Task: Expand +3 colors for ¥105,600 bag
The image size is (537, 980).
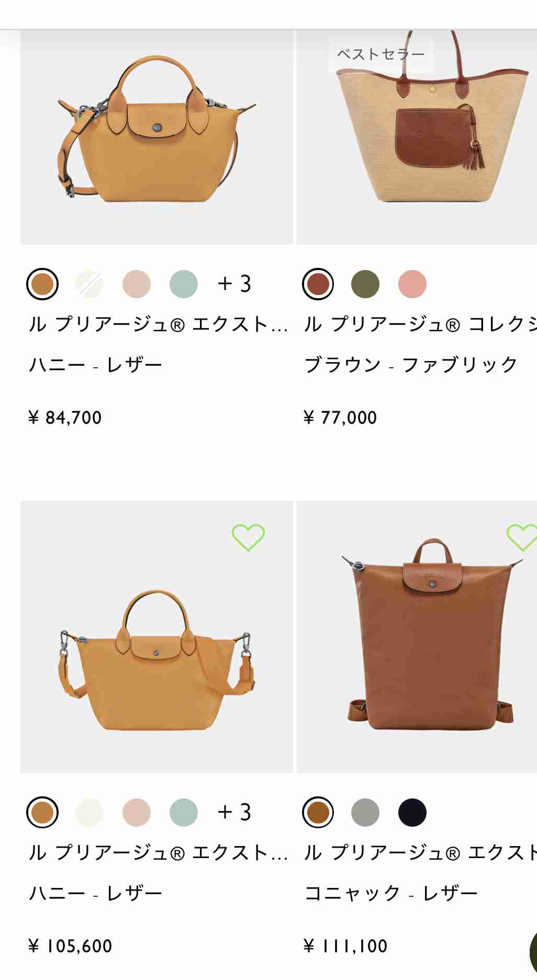Action: pyautogui.click(x=234, y=812)
